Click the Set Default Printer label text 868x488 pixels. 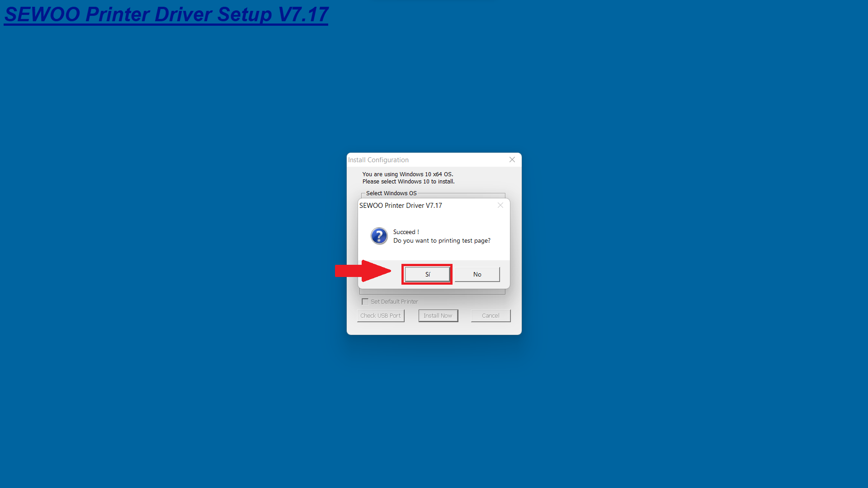pyautogui.click(x=394, y=301)
